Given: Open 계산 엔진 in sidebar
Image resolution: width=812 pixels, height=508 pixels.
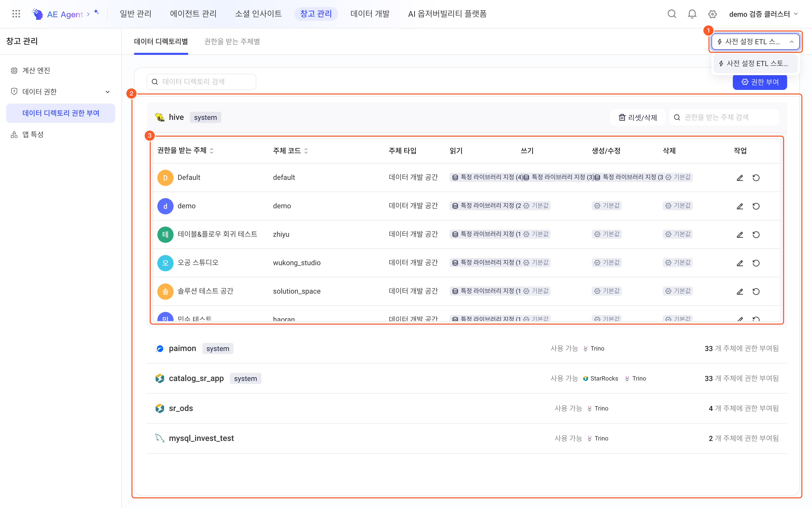Looking at the screenshot, I should pos(61,71).
